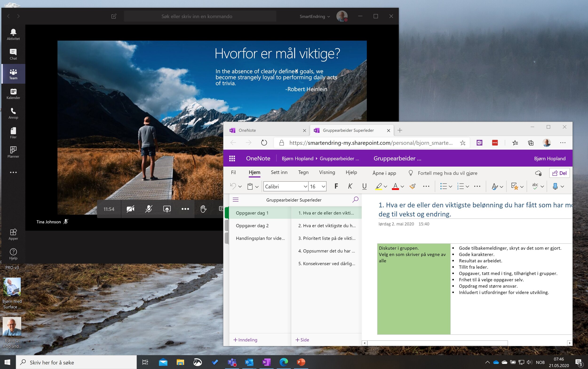
Task: Click the format painter brush icon
Action: tap(413, 186)
